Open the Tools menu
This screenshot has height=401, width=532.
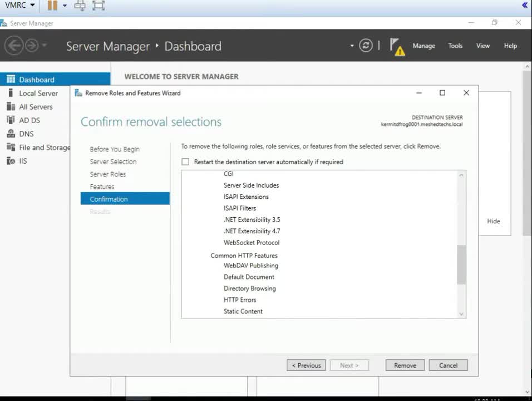(x=455, y=46)
